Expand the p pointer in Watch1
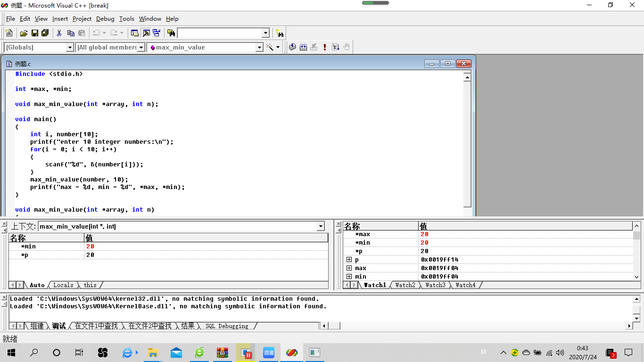The width and height of the screenshot is (644, 362). click(349, 260)
